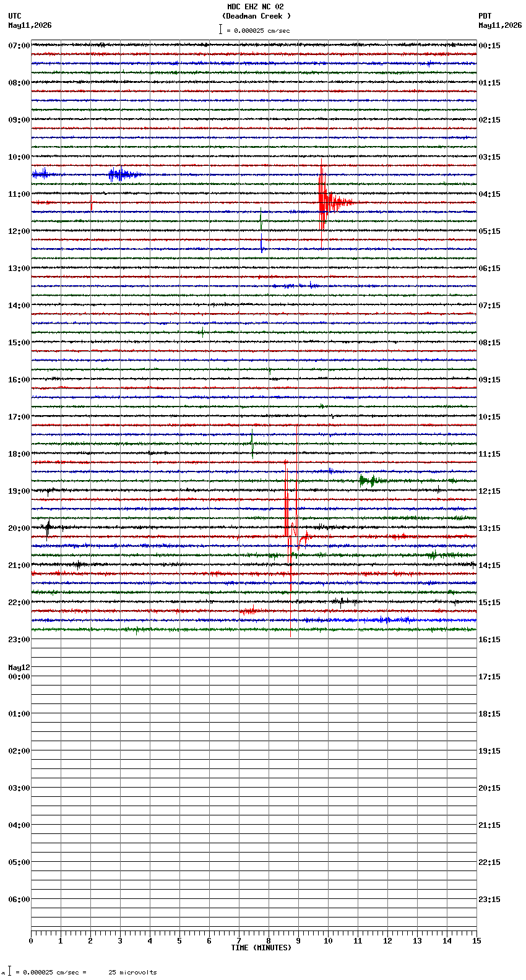This screenshot has height=980, width=526.
Task: Click the green wave packet before 19:00 UTC
Action: pyautogui.click(x=371, y=480)
